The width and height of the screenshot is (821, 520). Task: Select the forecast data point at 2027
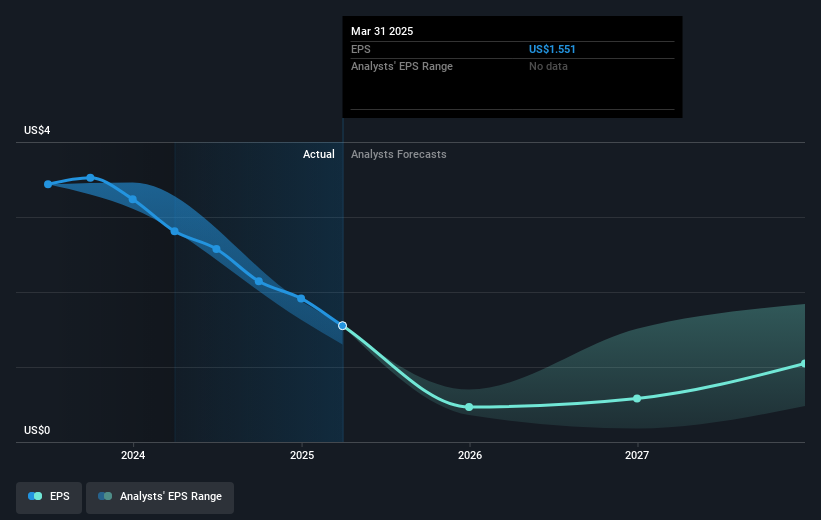637,399
